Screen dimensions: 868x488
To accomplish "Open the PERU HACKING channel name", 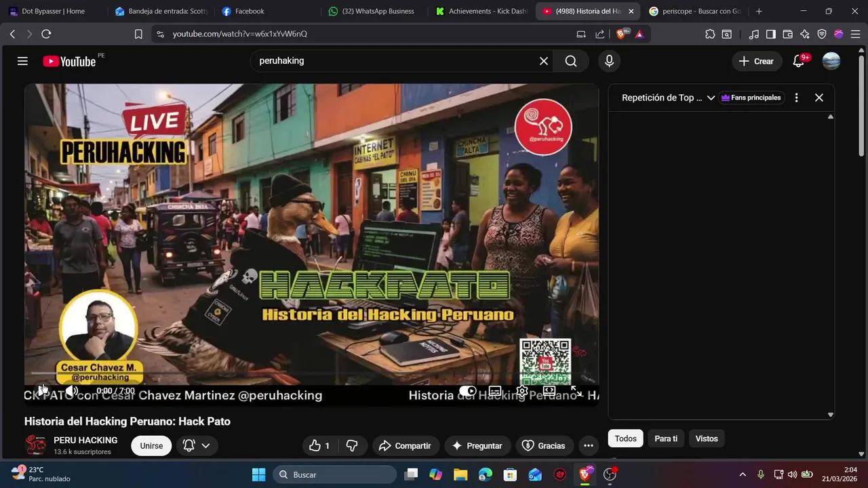I will click(85, 440).
